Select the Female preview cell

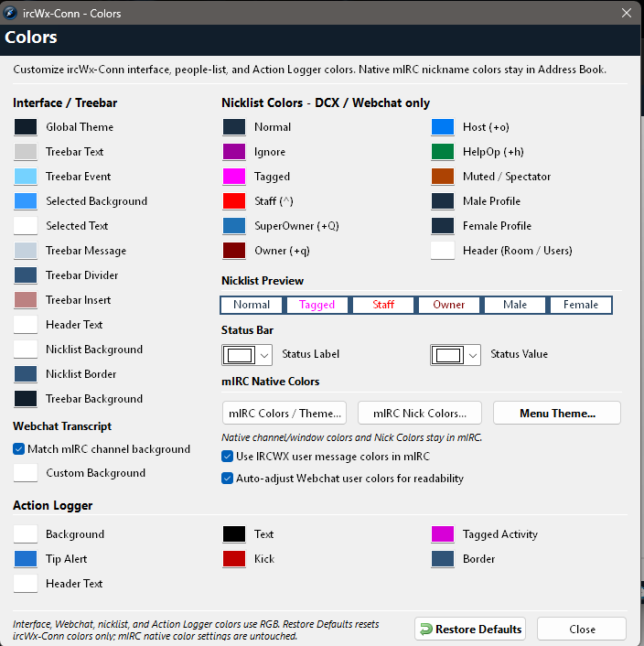tap(581, 305)
